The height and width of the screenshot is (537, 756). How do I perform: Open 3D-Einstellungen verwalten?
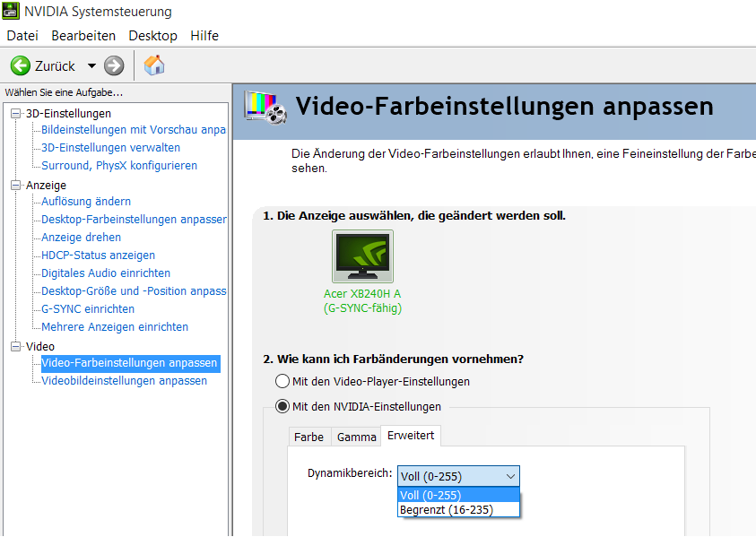(111, 148)
